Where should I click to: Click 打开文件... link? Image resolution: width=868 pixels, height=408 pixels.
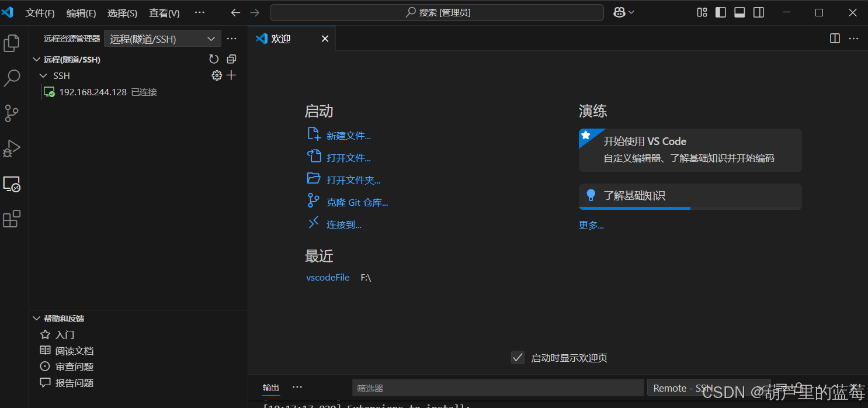click(349, 158)
